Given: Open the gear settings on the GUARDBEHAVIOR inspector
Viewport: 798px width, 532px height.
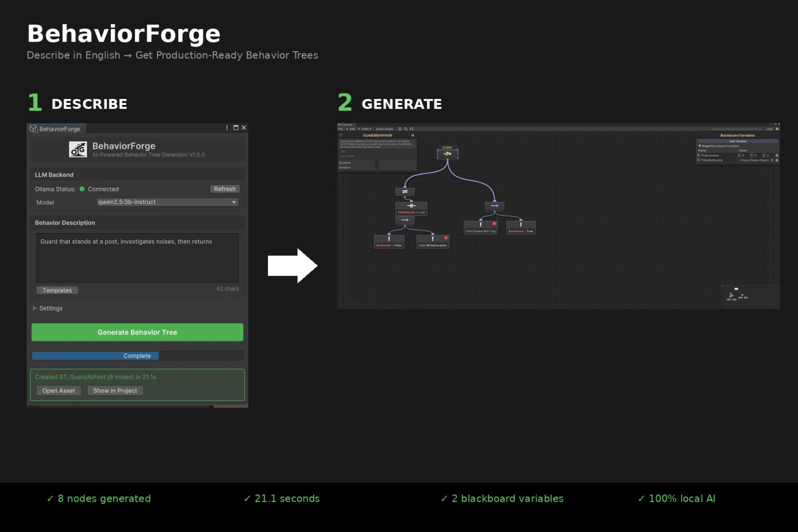Looking at the screenshot, I should click(x=413, y=135).
